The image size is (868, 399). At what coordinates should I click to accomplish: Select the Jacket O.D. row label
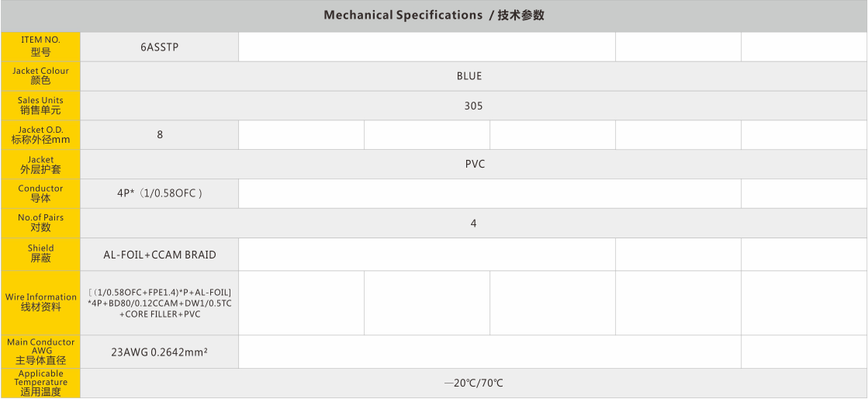click(x=40, y=134)
